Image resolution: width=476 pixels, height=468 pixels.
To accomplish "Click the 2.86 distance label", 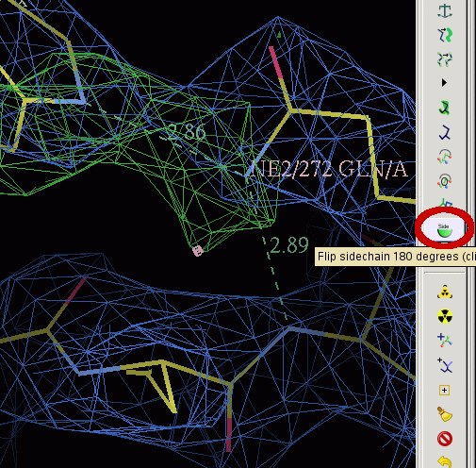I will (188, 132).
